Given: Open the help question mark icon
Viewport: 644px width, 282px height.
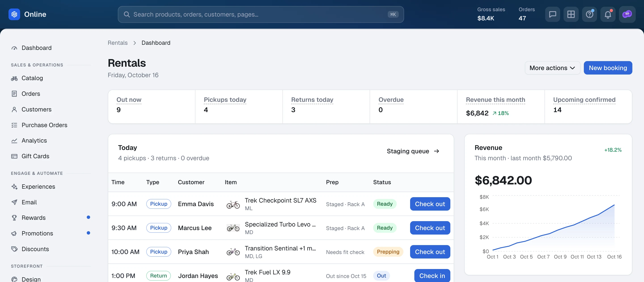Looking at the screenshot, I should coord(589,14).
